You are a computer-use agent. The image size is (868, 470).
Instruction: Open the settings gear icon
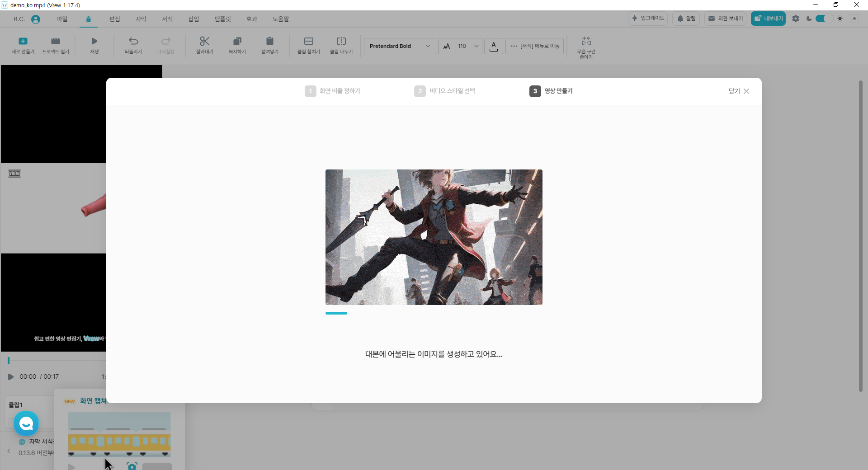[796, 19]
